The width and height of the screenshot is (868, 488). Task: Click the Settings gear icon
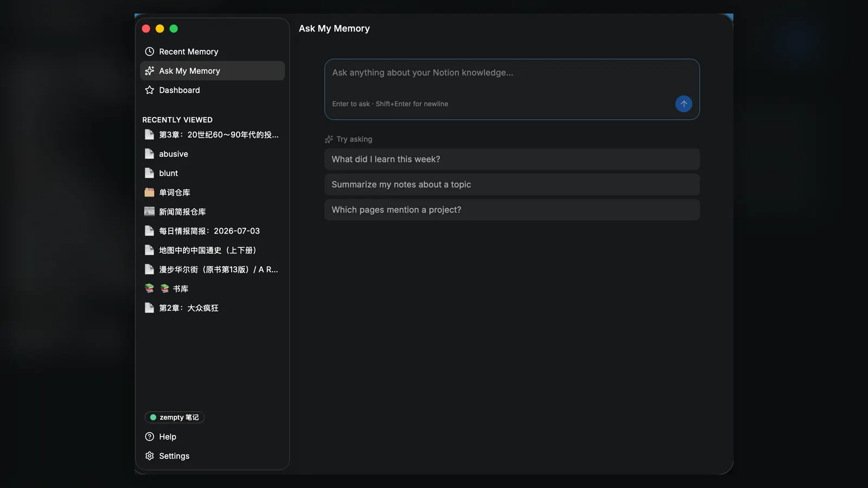tap(150, 456)
